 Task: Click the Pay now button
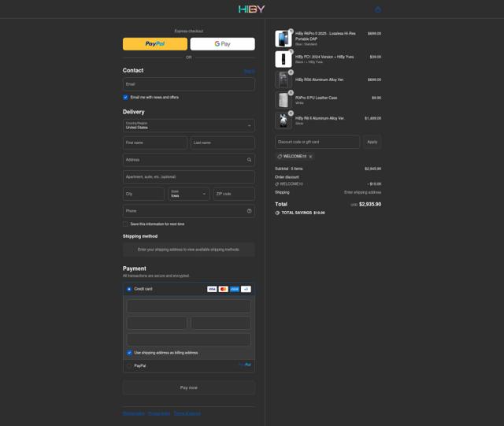[x=189, y=387]
